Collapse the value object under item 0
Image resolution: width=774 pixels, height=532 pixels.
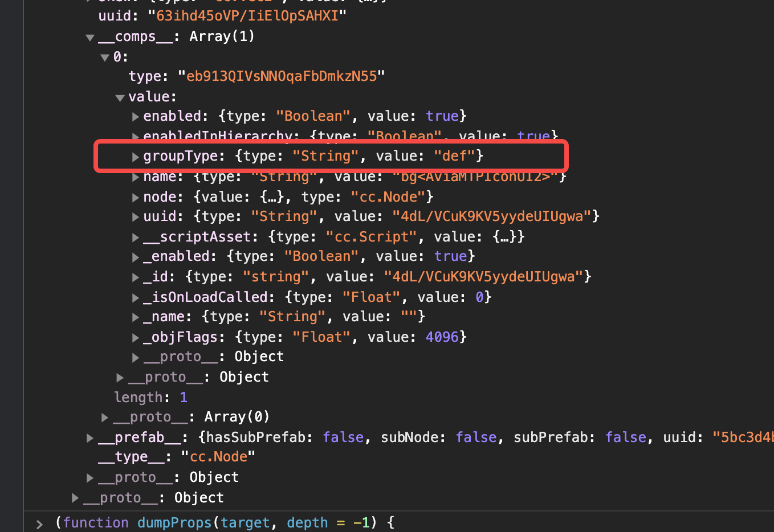pyautogui.click(x=120, y=97)
